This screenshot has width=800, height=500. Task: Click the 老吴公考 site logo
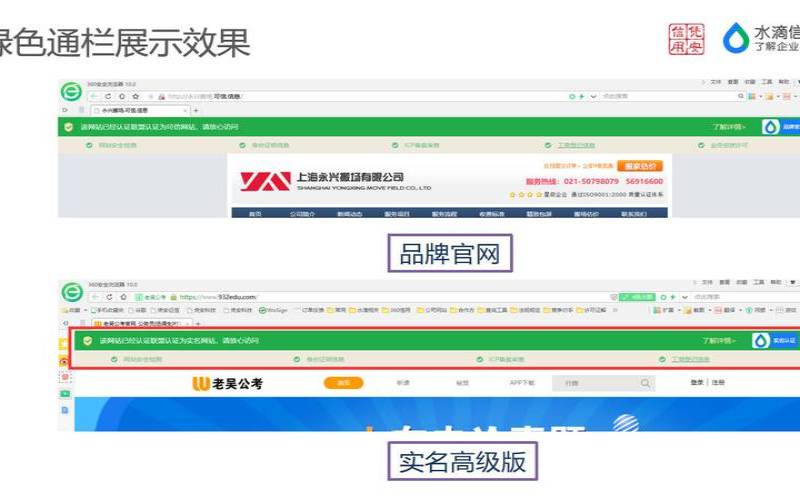click(227, 384)
